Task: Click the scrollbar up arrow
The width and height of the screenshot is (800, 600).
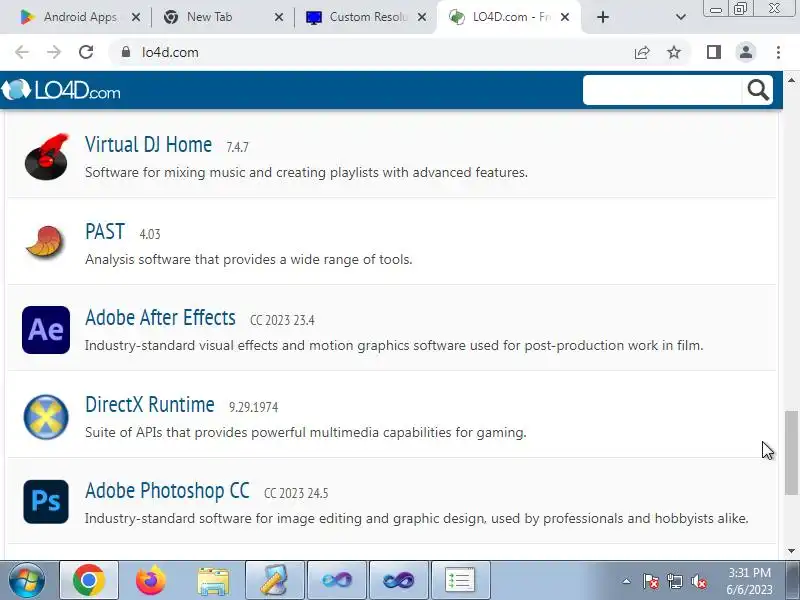Action: click(x=791, y=80)
